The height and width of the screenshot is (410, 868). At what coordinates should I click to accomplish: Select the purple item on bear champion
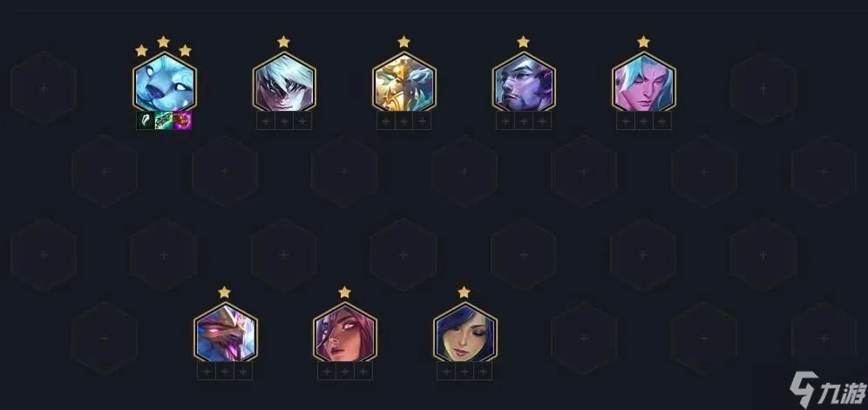coord(182,120)
